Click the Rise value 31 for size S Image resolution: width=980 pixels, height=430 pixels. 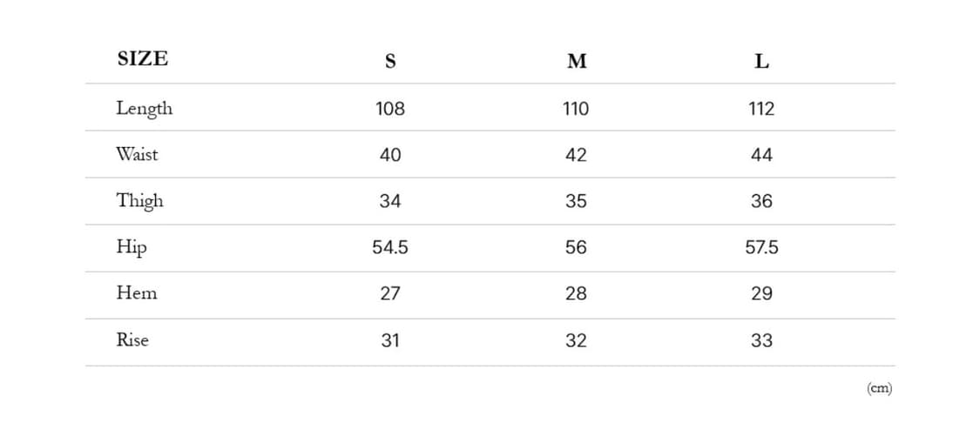390,340
